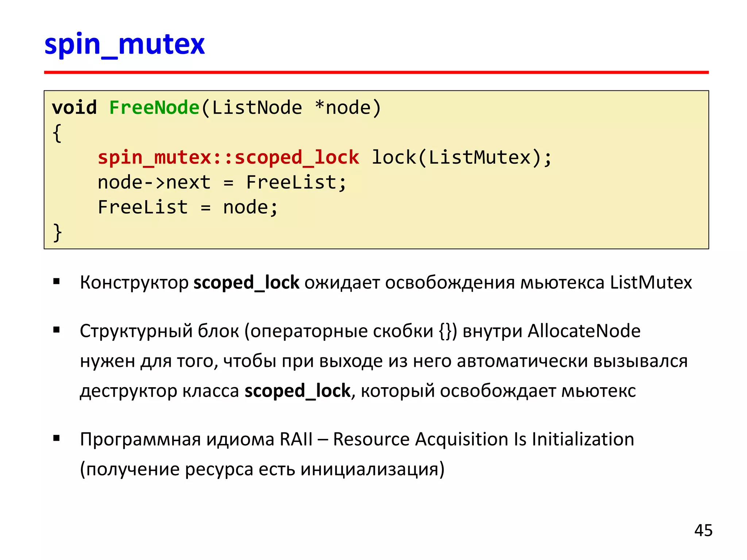Click the line "Структурный блок (операторные скобки {})"
The image size is (747, 560).
(360, 331)
